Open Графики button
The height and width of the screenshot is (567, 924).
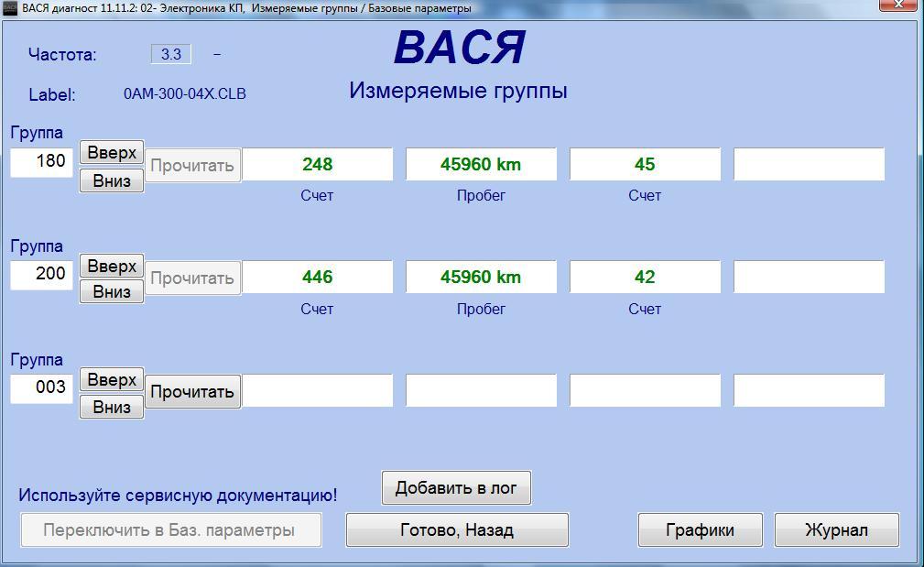[700, 529]
